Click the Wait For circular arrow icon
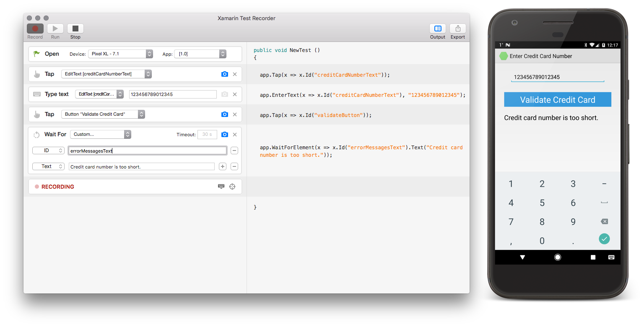The height and width of the screenshot is (327, 644). (x=36, y=135)
